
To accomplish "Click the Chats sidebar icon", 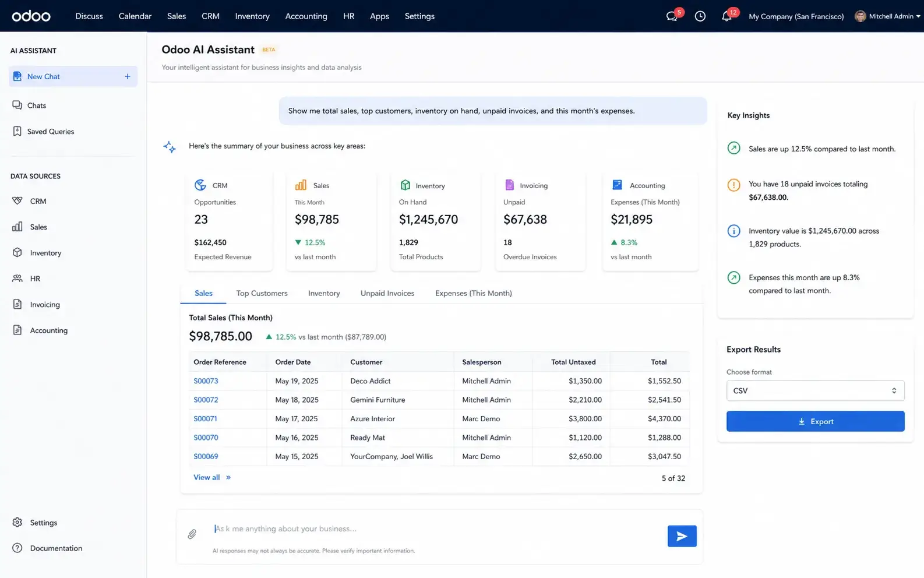I will [x=17, y=105].
